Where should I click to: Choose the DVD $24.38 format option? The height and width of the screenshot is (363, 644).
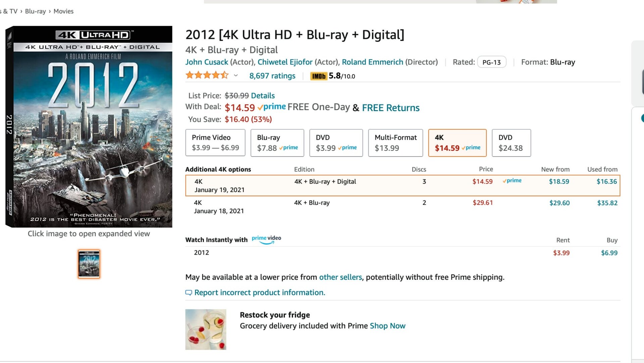pyautogui.click(x=511, y=143)
